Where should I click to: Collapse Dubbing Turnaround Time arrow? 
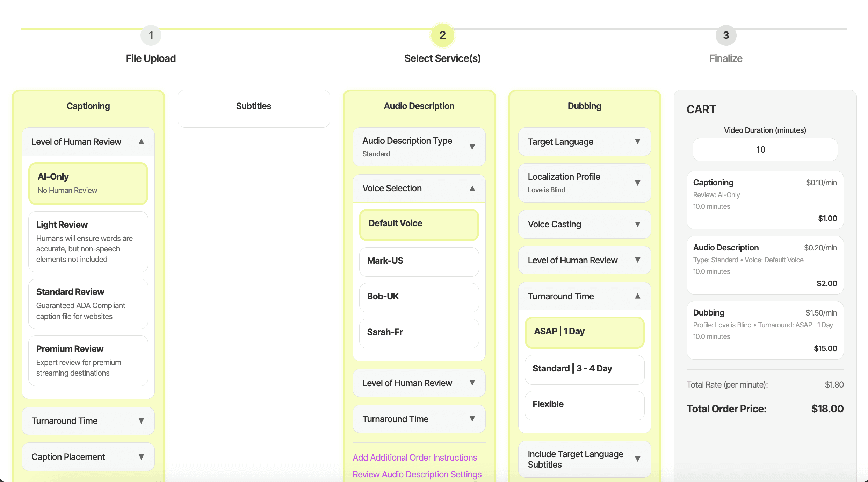(x=637, y=296)
